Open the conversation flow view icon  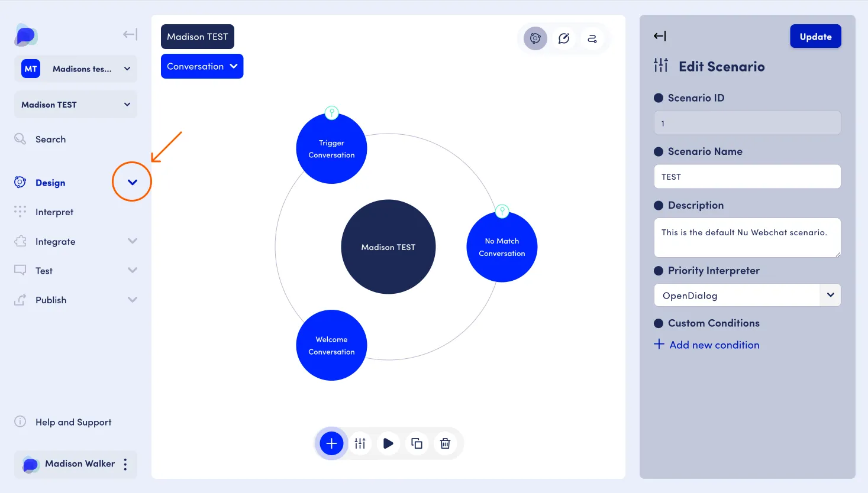(x=592, y=38)
